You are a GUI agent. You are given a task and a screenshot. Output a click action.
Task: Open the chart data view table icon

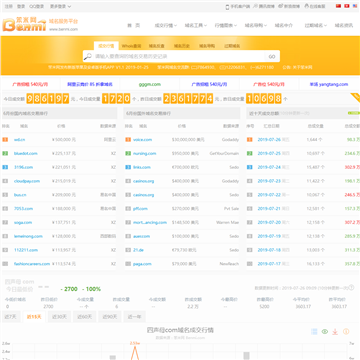coord(314,331)
